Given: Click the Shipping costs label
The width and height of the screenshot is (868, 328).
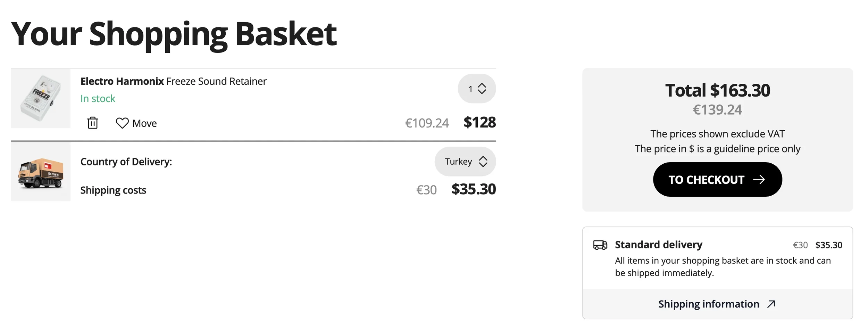Looking at the screenshot, I should click(113, 190).
